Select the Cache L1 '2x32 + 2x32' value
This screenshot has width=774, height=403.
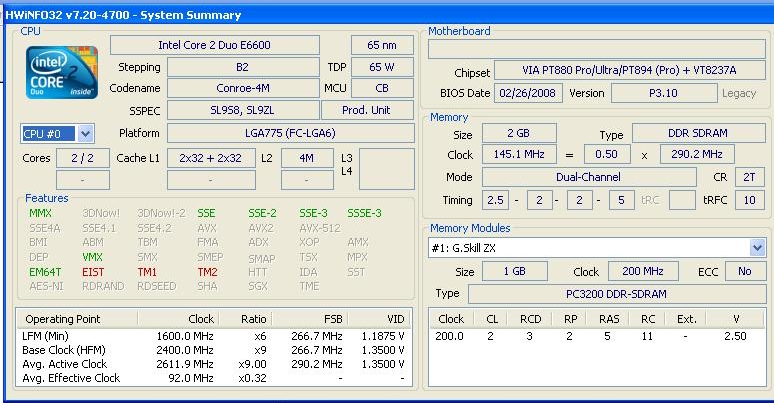(211, 158)
